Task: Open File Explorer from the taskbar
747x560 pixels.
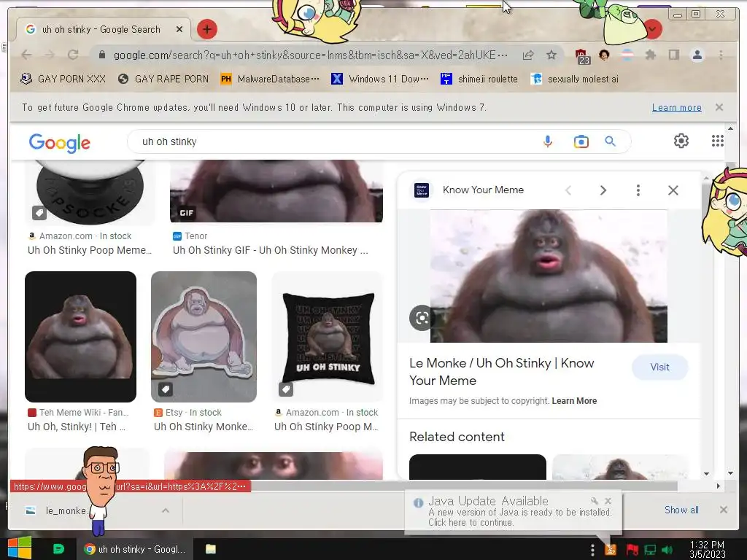Action: (210, 549)
